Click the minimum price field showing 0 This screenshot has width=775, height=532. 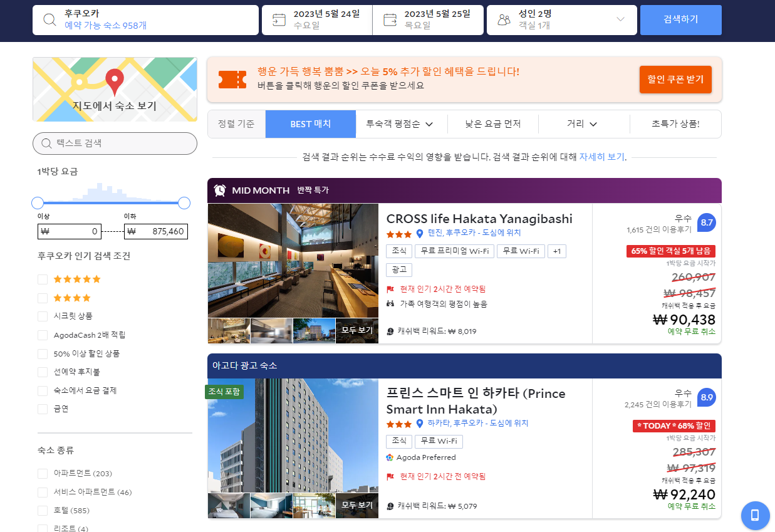(x=69, y=231)
